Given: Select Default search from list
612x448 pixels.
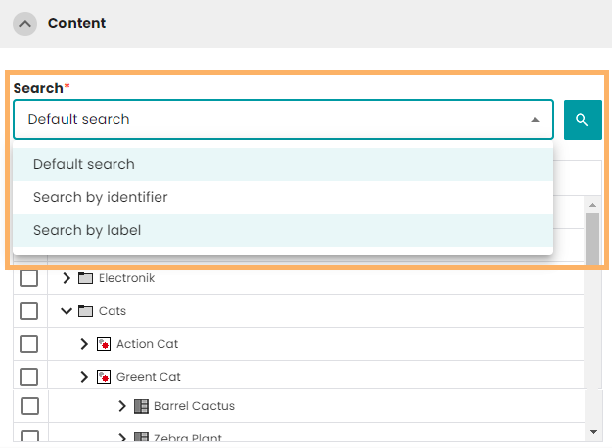Looking at the screenshot, I should coord(84,164).
